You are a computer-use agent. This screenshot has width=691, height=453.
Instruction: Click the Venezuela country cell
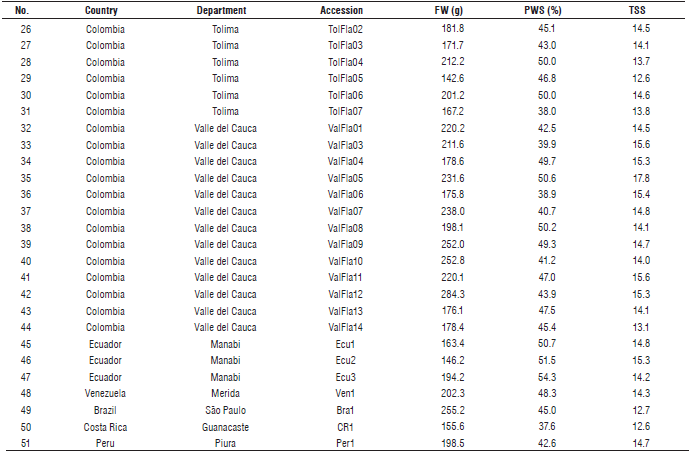[x=106, y=392]
